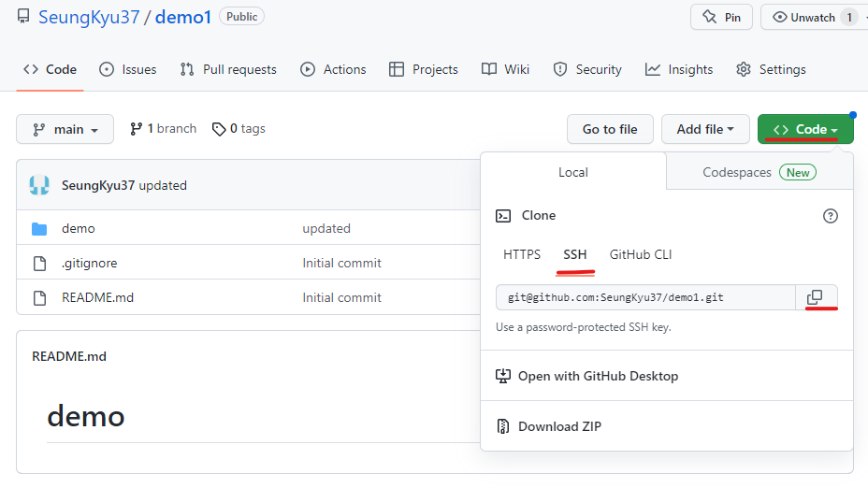This screenshot has height=488, width=868.
Task: Open the Issues tab
Action: click(128, 70)
